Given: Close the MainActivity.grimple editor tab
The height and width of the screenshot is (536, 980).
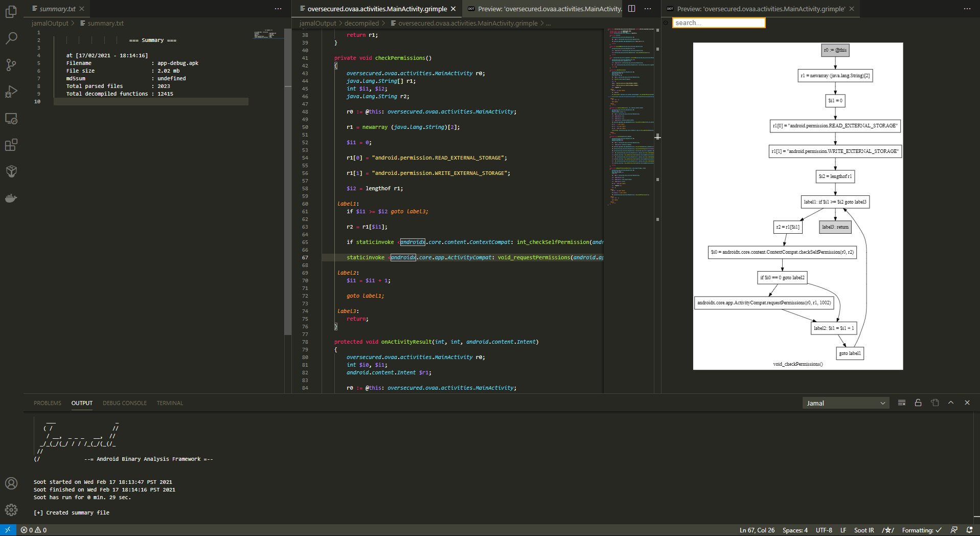Looking at the screenshot, I should click(x=453, y=9).
